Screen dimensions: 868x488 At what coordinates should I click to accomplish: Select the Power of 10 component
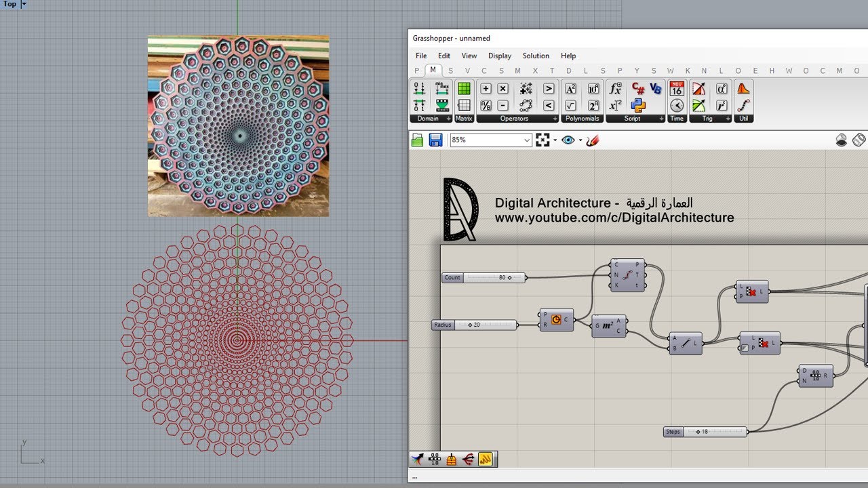click(593, 89)
